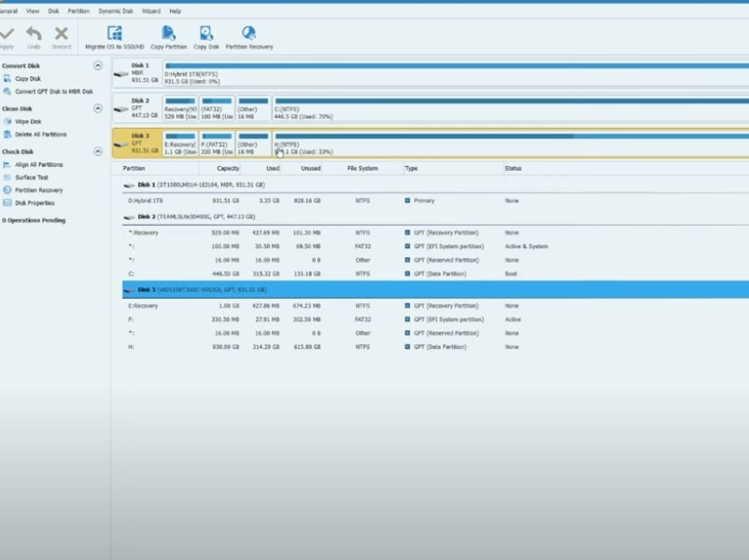Collapse the Convert Disk section

(98, 66)
